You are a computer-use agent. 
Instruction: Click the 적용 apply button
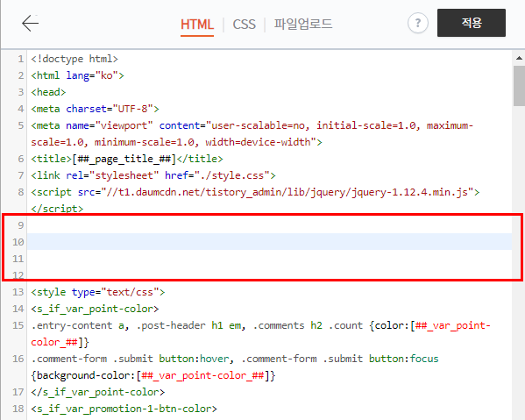coord(472,23)
